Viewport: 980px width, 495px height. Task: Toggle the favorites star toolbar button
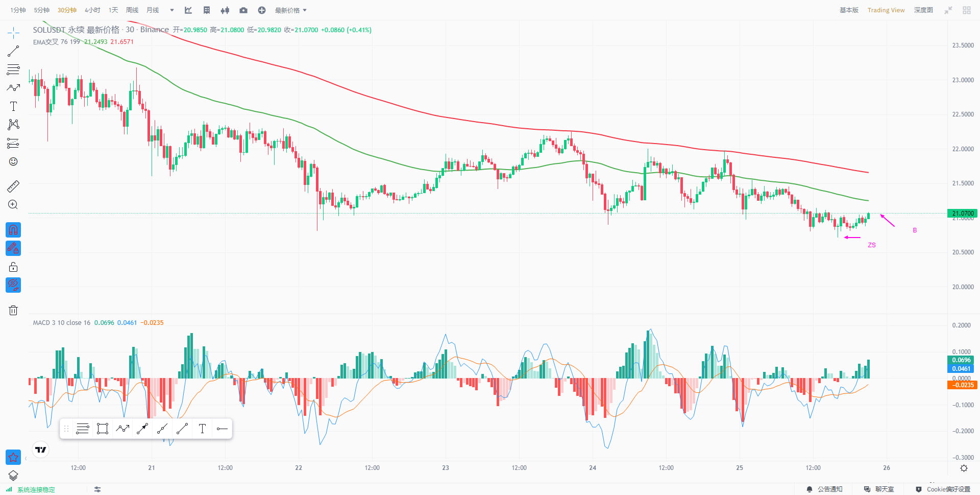(x=13, y=457)
